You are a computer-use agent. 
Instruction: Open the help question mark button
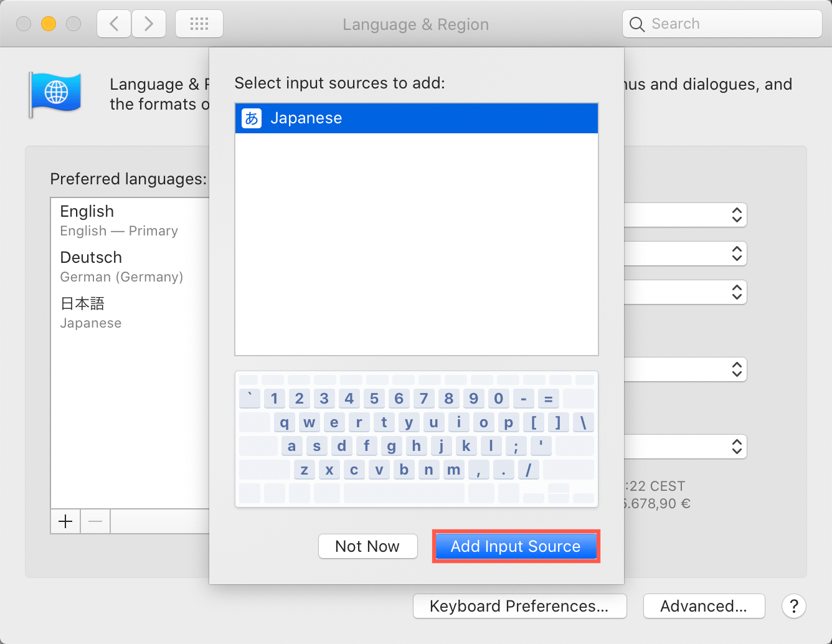click(793, 606)
